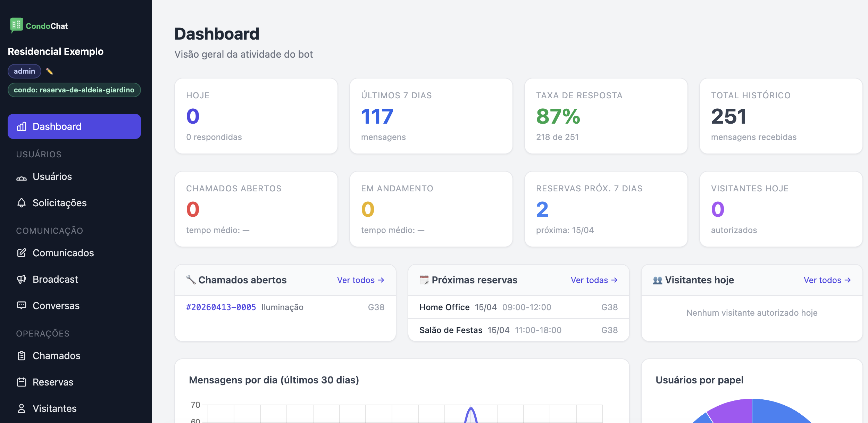Click Ver todos in Visitantes hoje

[x=827, y=280]
